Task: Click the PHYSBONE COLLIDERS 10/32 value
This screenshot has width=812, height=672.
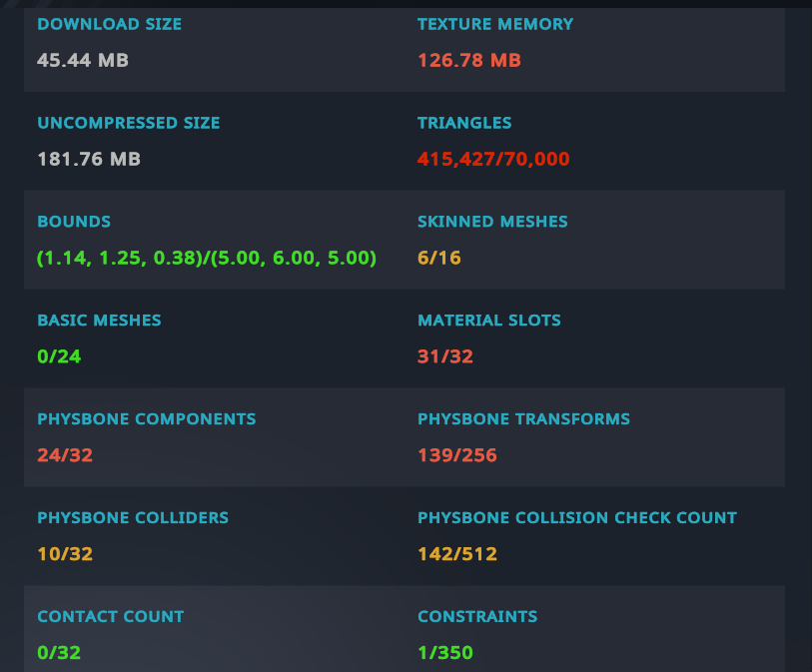Action: 65,554
